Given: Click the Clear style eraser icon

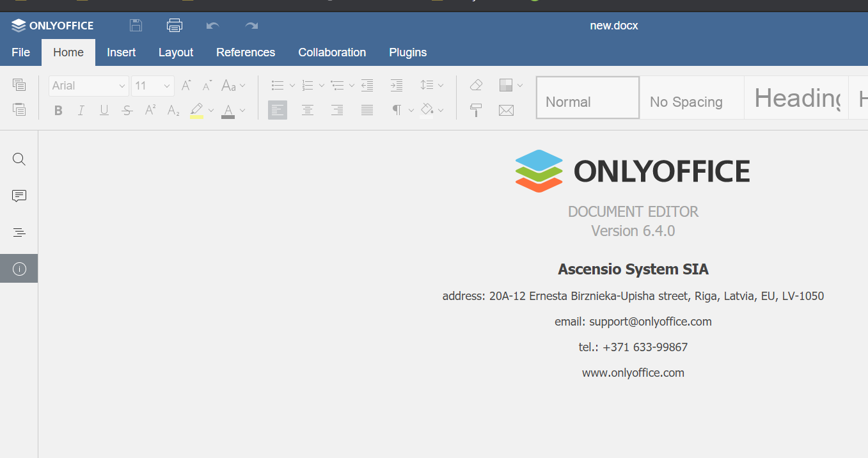Looking at the screenshot, I should pyautogui.click(x=476, y=84).
